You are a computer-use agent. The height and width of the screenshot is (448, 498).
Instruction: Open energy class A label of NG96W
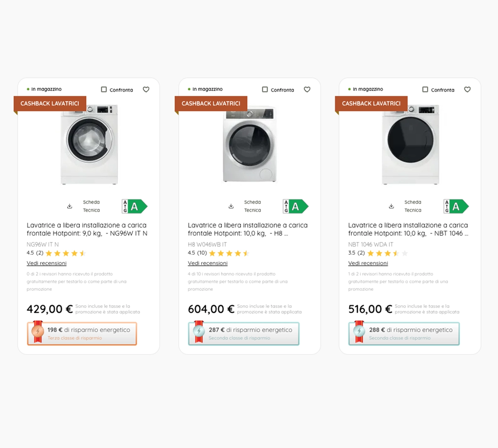(x=134, y=207)
